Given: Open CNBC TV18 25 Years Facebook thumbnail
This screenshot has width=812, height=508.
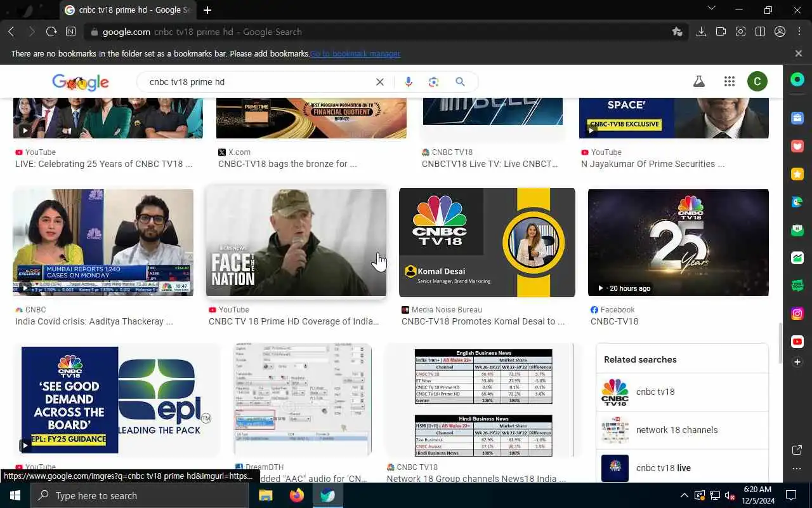Looking at the screenshot, I should coord(678,243).
